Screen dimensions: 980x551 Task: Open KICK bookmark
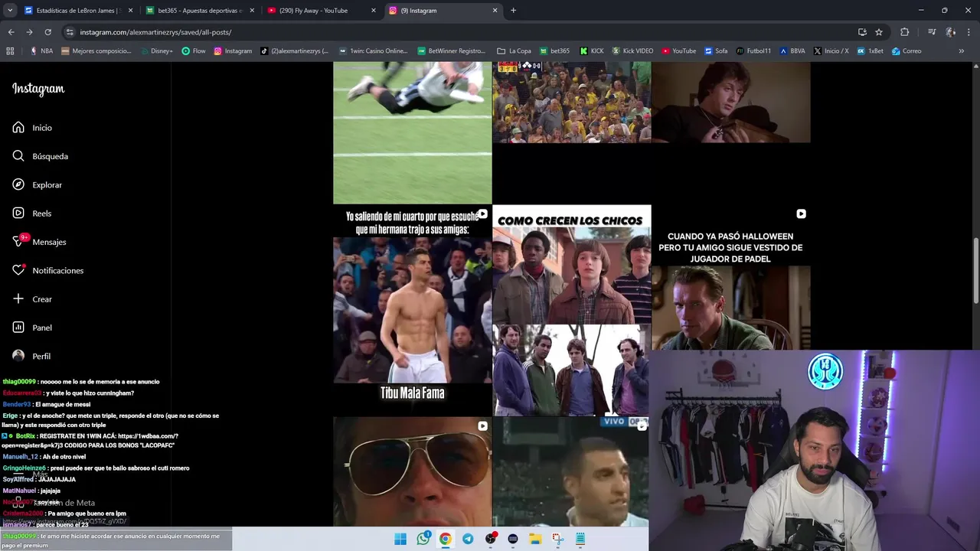click(592, 51)
